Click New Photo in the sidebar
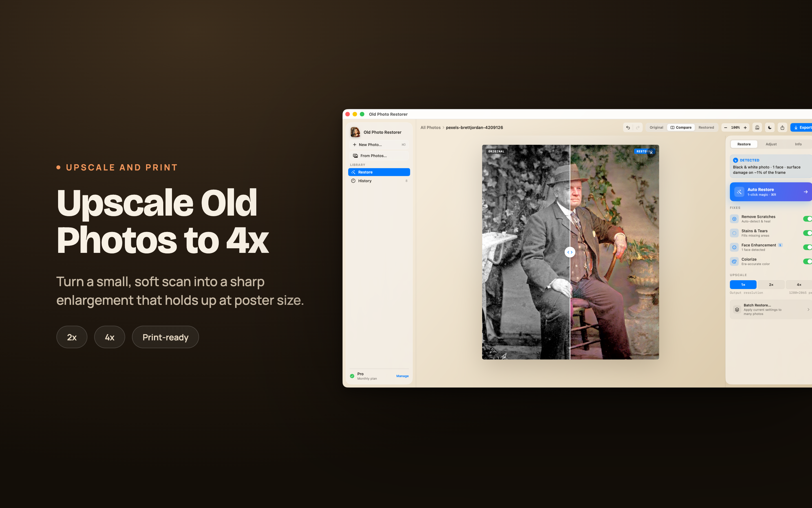Screen dimensions: 812x508 (379, 145)
